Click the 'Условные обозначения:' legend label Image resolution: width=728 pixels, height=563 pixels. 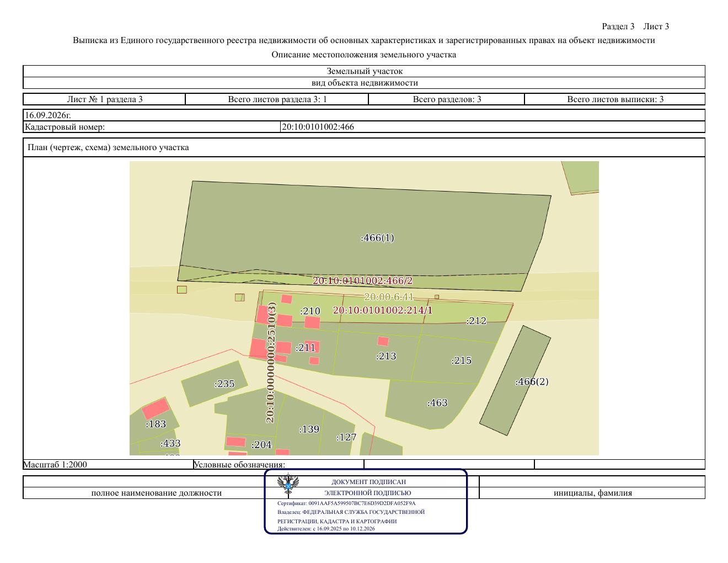tap(239, 465)
